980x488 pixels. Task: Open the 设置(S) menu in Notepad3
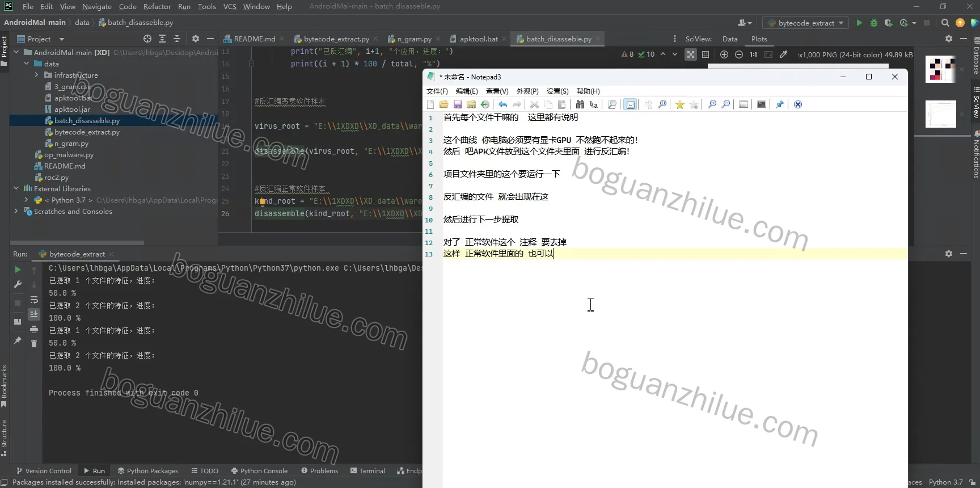[x=557, y=91]
